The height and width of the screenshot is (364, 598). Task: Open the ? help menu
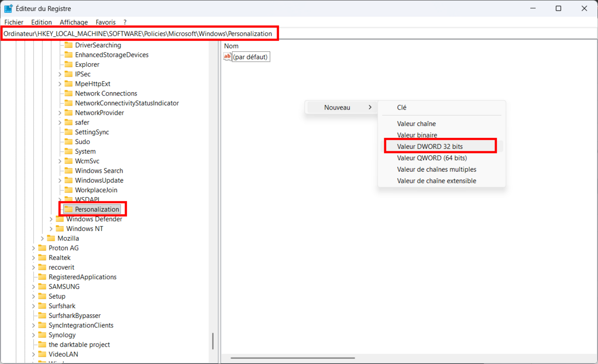coord(125,22)
